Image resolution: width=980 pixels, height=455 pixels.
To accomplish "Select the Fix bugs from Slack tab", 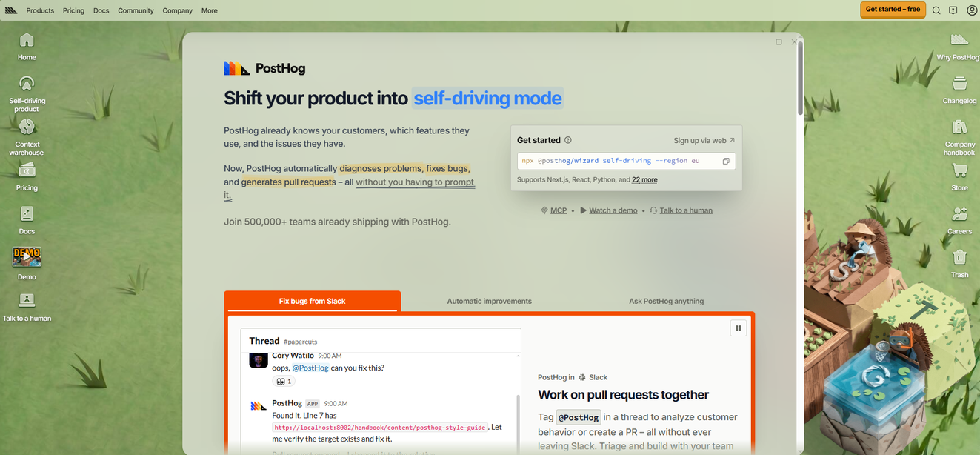I will point(312,301).
